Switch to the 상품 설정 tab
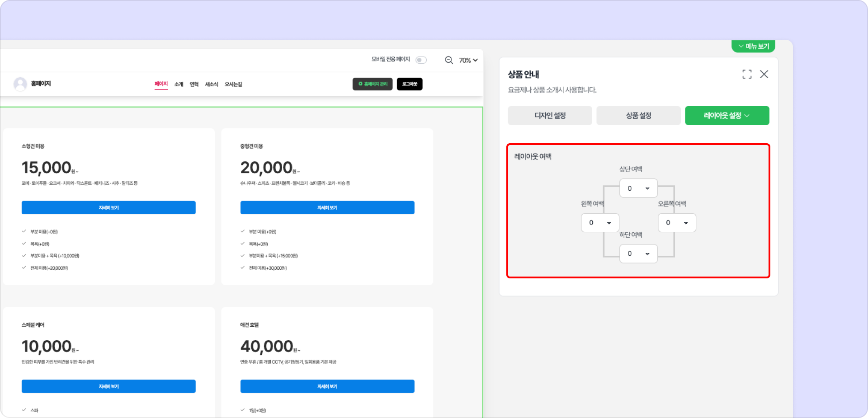This screenshot has height=418, width=868. [x=638, y=116]
